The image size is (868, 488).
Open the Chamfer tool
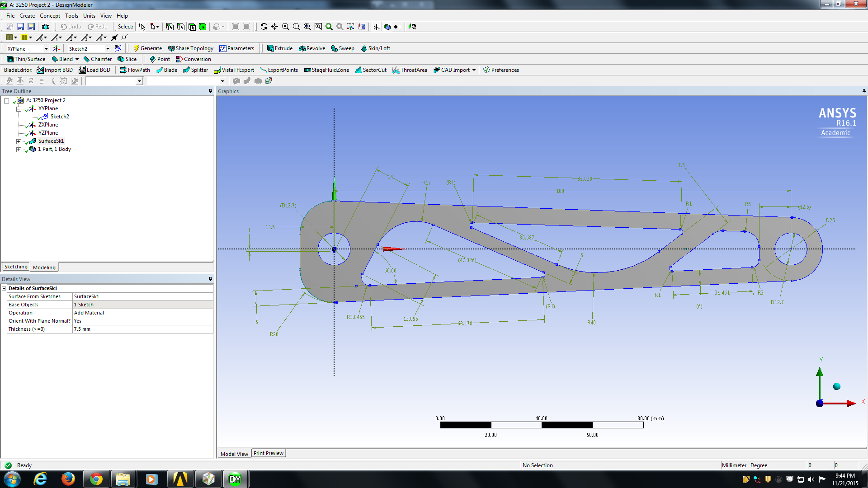coord(97,59)
